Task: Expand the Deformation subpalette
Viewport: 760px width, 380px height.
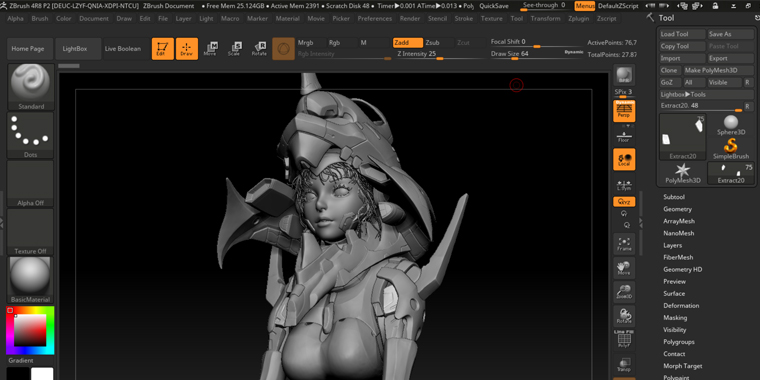Action: coord(681,306)
